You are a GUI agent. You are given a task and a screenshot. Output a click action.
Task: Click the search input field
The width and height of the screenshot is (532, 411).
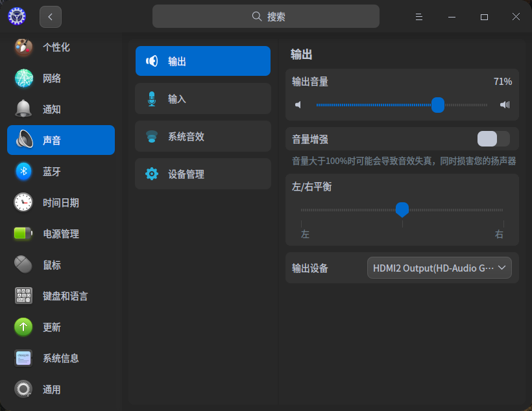[x=266, y=17]
